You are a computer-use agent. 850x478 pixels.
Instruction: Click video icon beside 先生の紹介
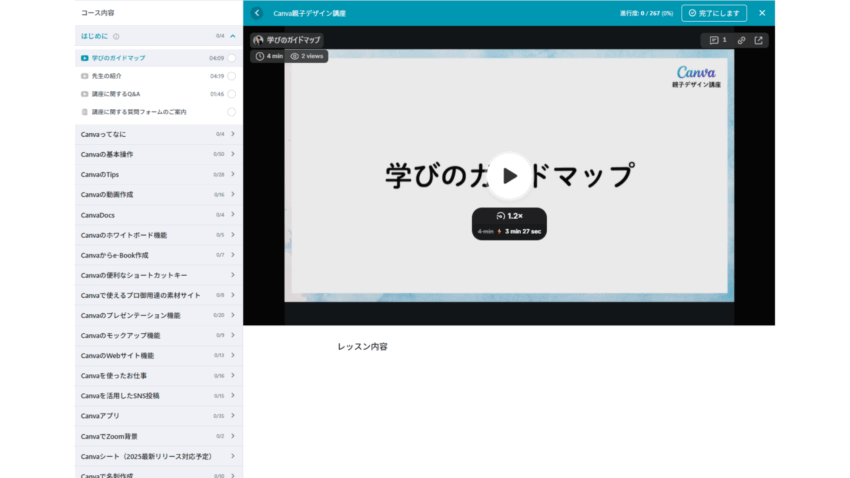85,76
